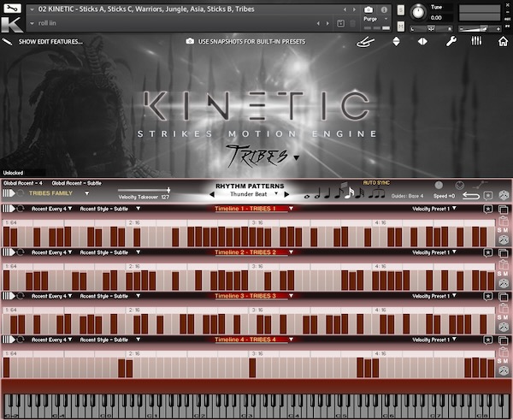513x420 pixels.
Task: Open the Thunder Beat rhythm pattern menu
Action: click(x=247, y=194)
